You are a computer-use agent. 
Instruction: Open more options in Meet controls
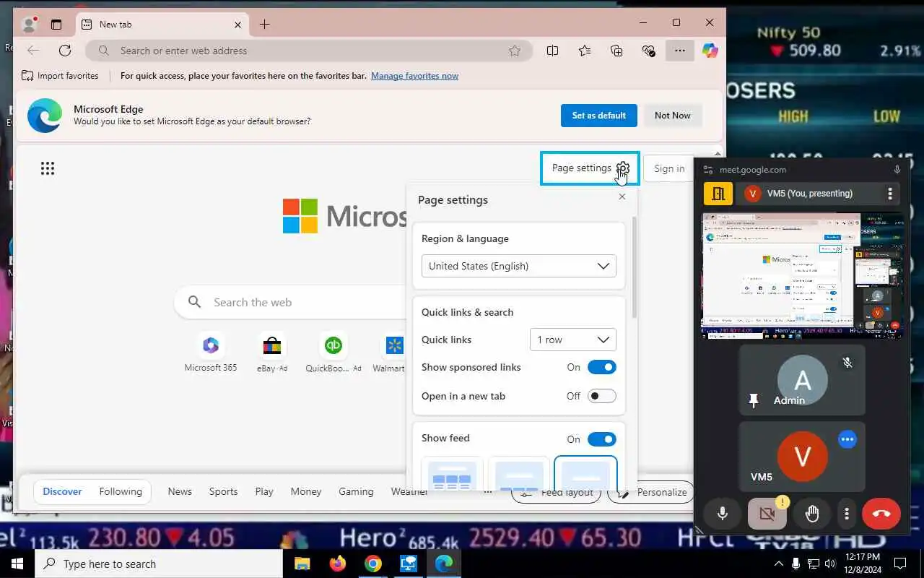click(x=847, y=514)
